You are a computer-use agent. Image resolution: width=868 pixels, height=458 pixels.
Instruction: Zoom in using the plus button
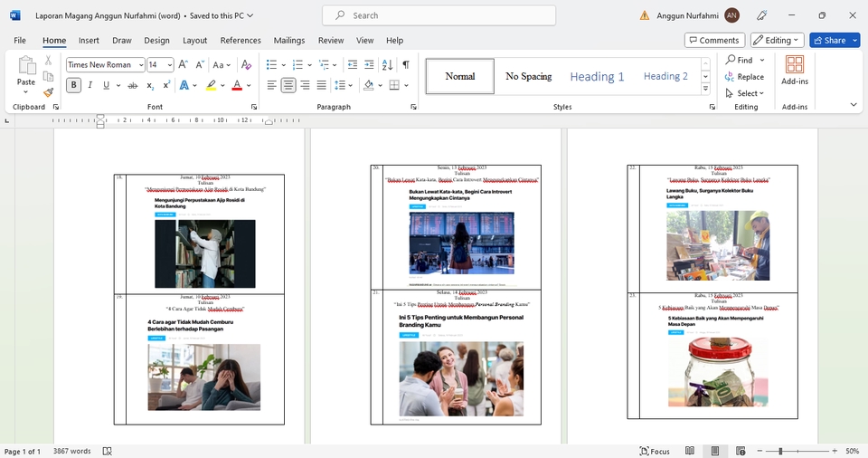tap(835, 452)
